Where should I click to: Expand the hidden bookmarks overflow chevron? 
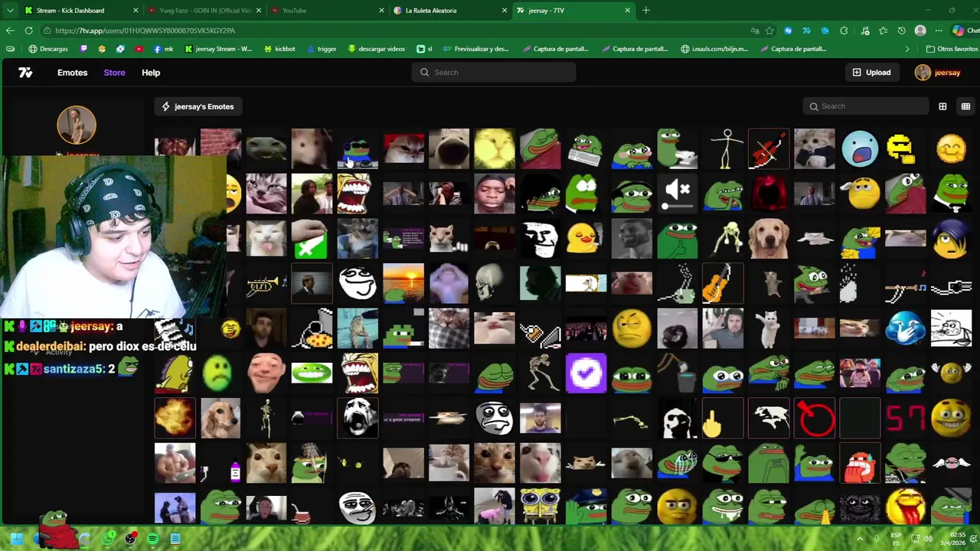(907, 49)
